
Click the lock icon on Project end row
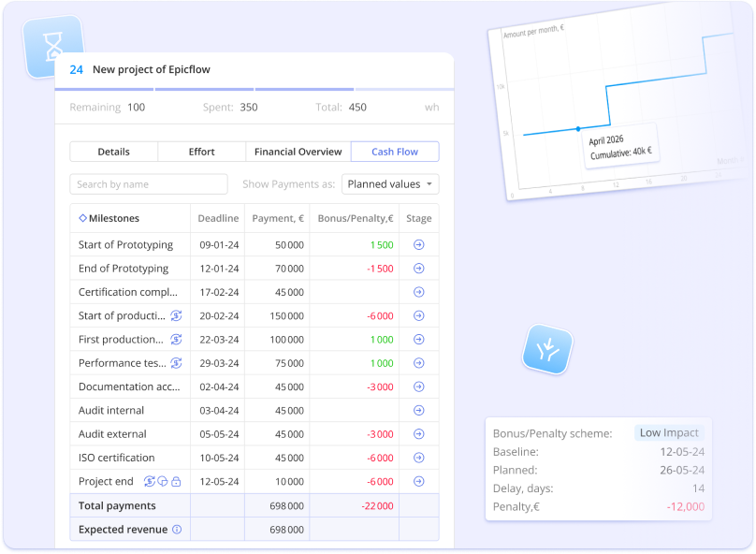click(176, 481)
